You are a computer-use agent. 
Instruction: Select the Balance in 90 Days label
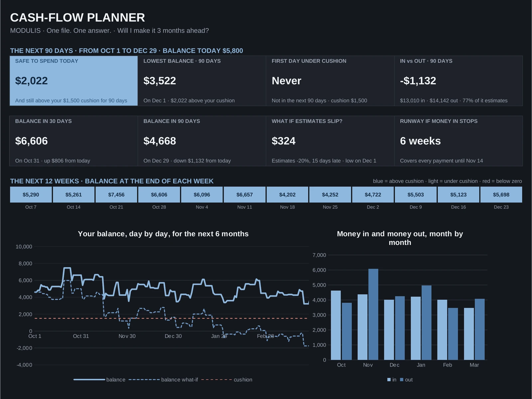click(x=172, y=121)
